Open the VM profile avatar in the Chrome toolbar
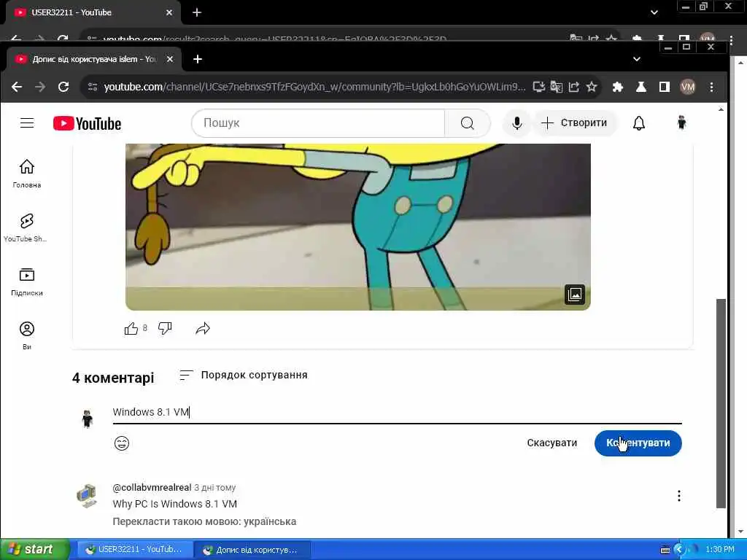This screenshot has height=560, width=747. click(x=687, y=87)
